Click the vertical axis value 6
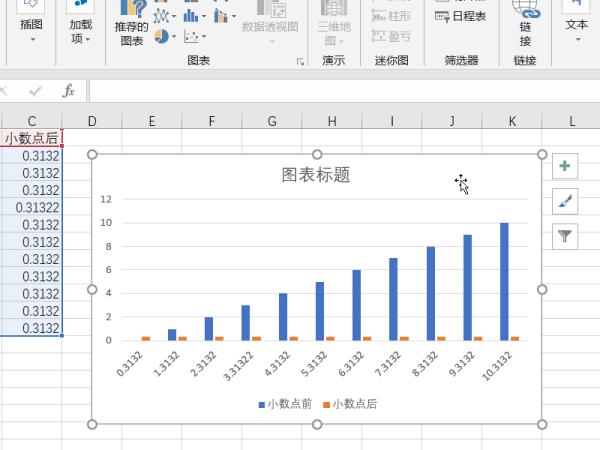The height and width of the screenshot is (450, 600). pyautogui.click(x=108, y=270)
